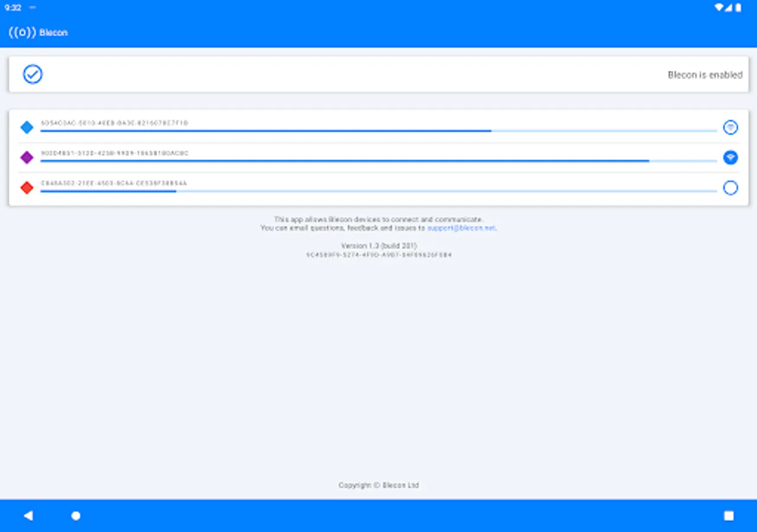The image size is (757, 532).
Task: Select the purple diamond device icon
Action: click(x=27, y=157)
